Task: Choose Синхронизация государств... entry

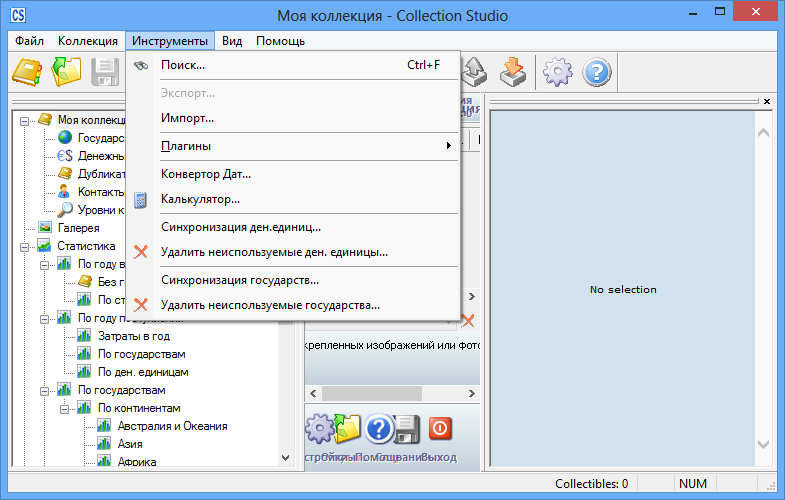Action: (x=293, y=280)
